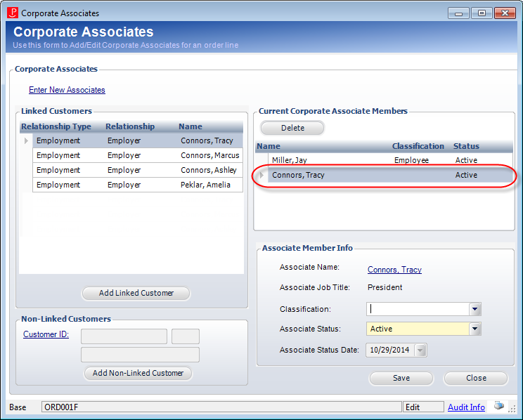Click the resize grip at window corner
The height and width of the screenshot is (420, 523).
point(512,408)
